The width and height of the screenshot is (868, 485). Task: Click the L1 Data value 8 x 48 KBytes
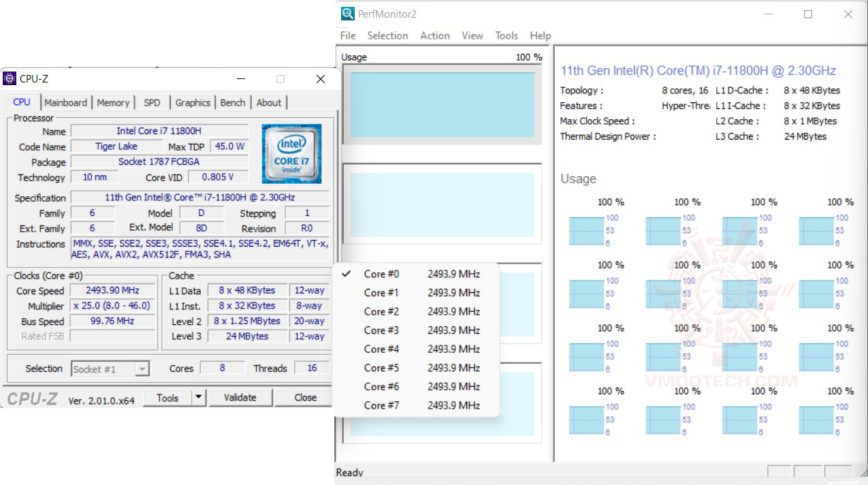(246, 290)
